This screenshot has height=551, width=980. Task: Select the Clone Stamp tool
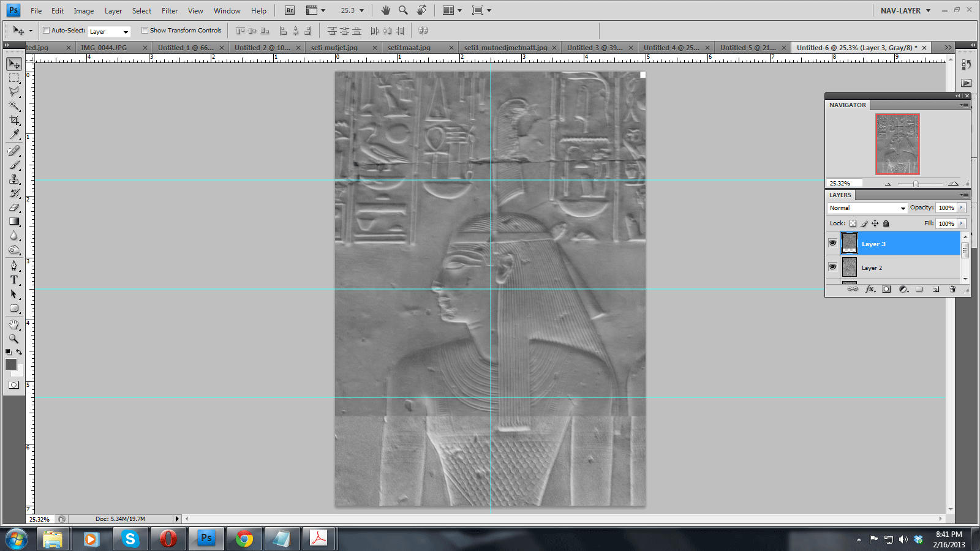pos(14,179)
